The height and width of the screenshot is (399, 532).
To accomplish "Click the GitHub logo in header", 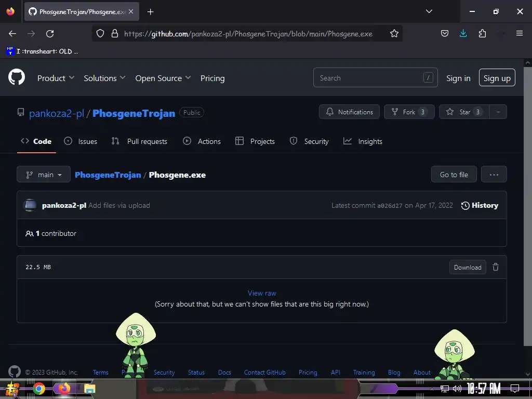I will click(17, 77).
